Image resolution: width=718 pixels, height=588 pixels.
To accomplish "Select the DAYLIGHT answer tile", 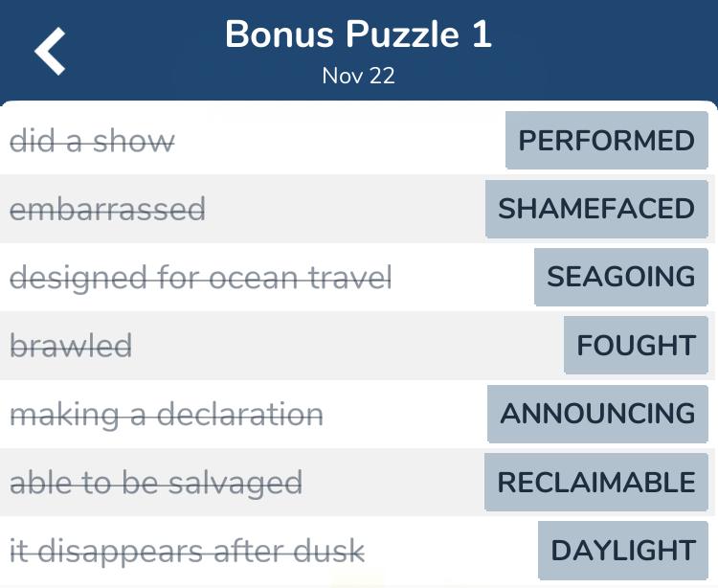I will [x=623, y=551].
